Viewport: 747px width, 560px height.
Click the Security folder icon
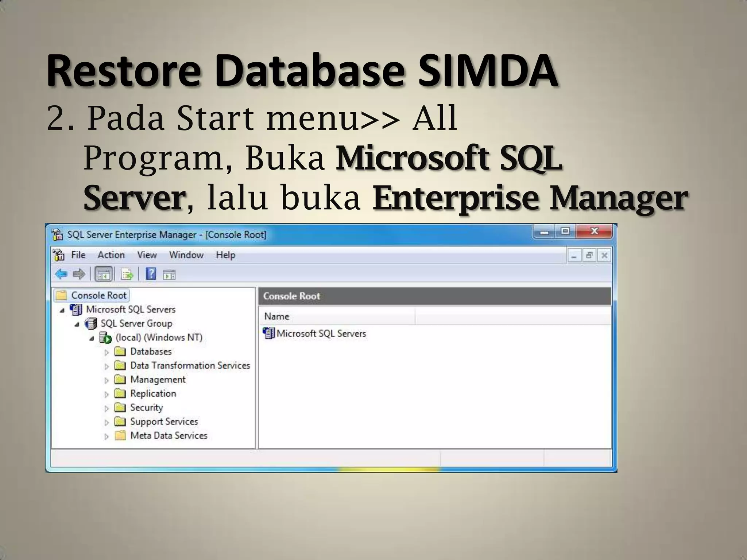120,407
